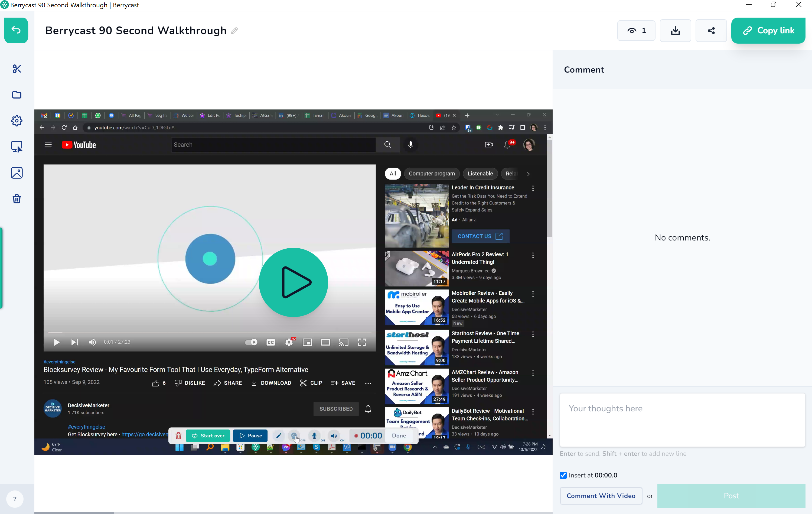Download the Berrycast video
This screenshot has width=812, height=514.
click(675, 31)
